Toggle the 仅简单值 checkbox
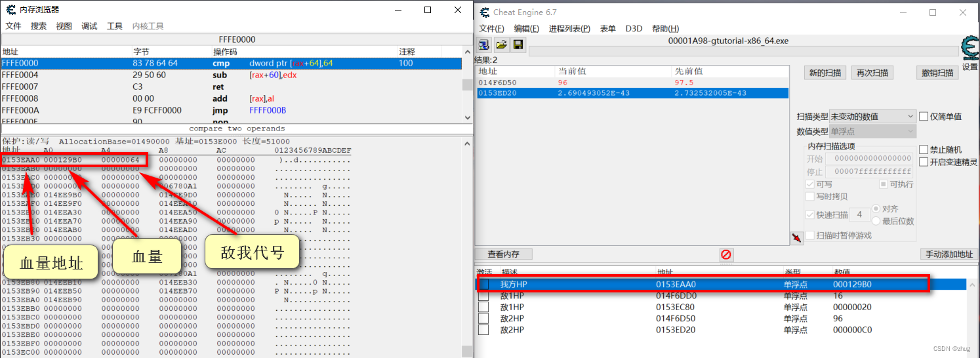This screenshot has height=358, width=980. tap(924, 116)
